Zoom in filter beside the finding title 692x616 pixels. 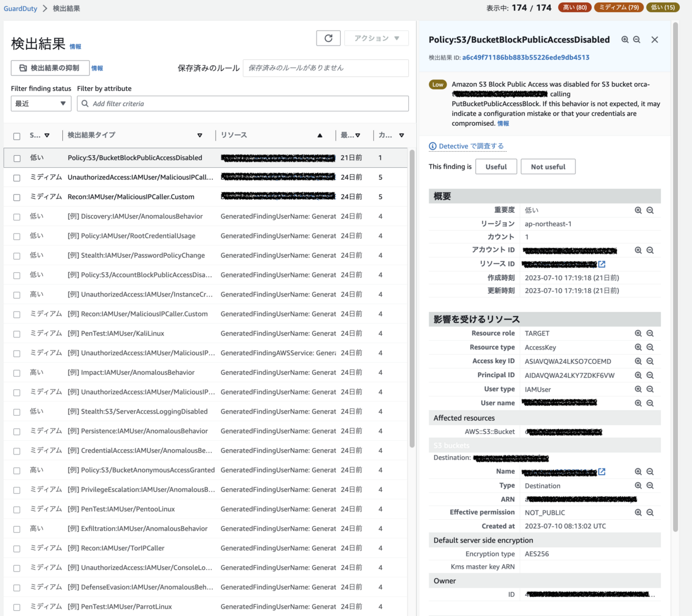pyautogui.click(x=625, y=40)
